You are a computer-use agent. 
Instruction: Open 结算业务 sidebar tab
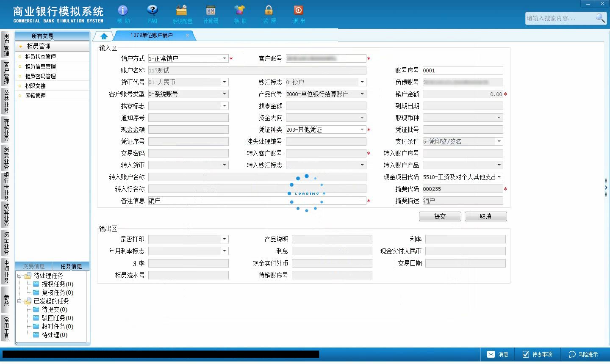6,215
